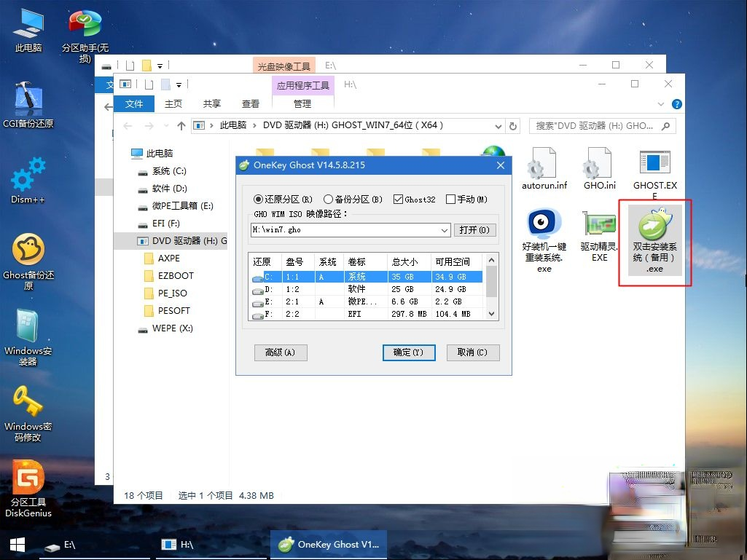Open Ghost备份还原 desktop icon
The image size is (747, 560).
click(x=28, y=261)
